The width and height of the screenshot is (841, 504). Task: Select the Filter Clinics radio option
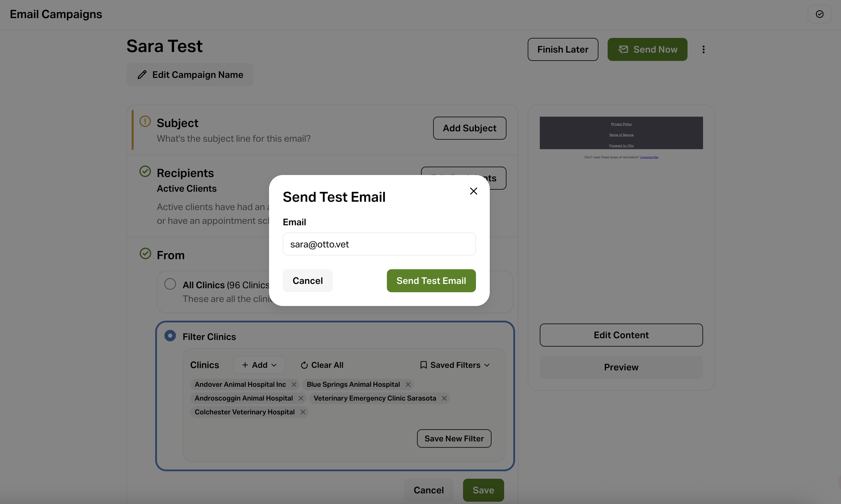(170, 336)
